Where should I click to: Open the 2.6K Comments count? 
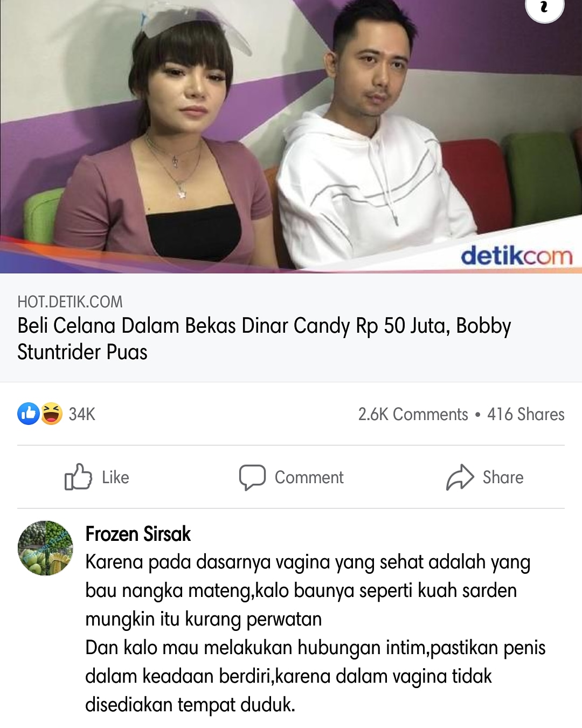(x=413, y=414)
